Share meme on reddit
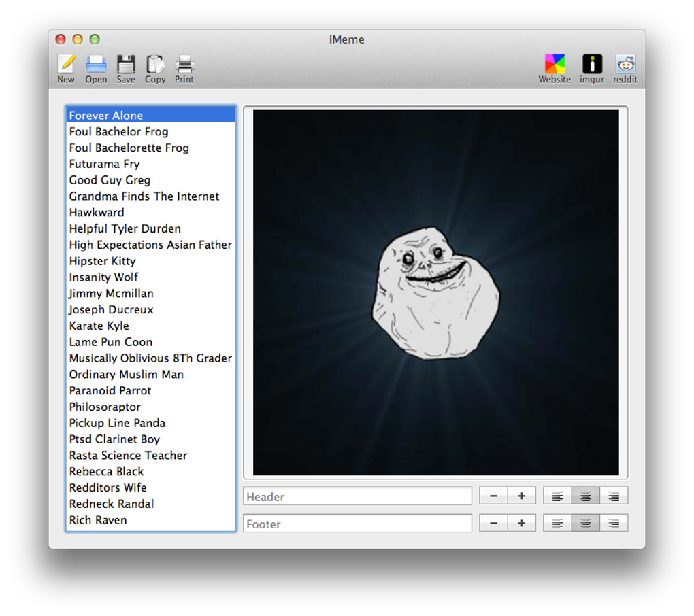 click(625, 69)
